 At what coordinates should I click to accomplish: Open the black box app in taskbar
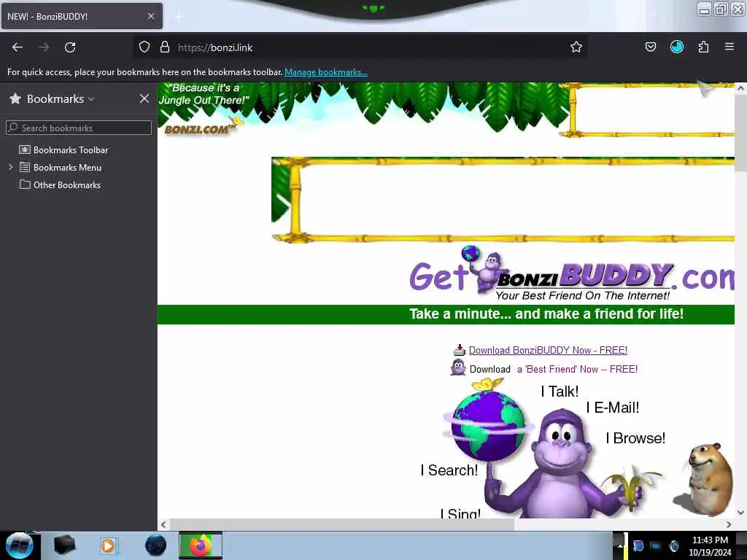(x=64, y=545)
